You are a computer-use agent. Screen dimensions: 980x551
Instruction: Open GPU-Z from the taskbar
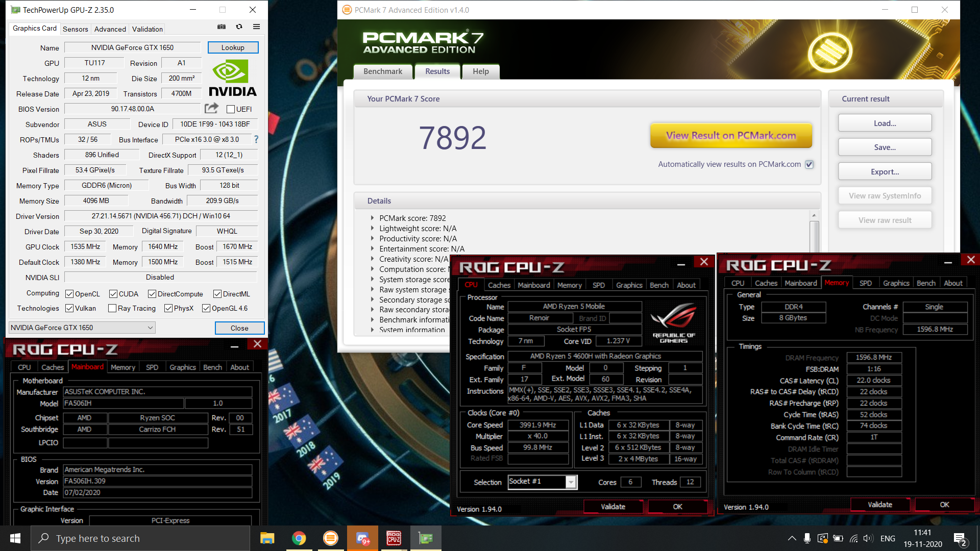426,538
